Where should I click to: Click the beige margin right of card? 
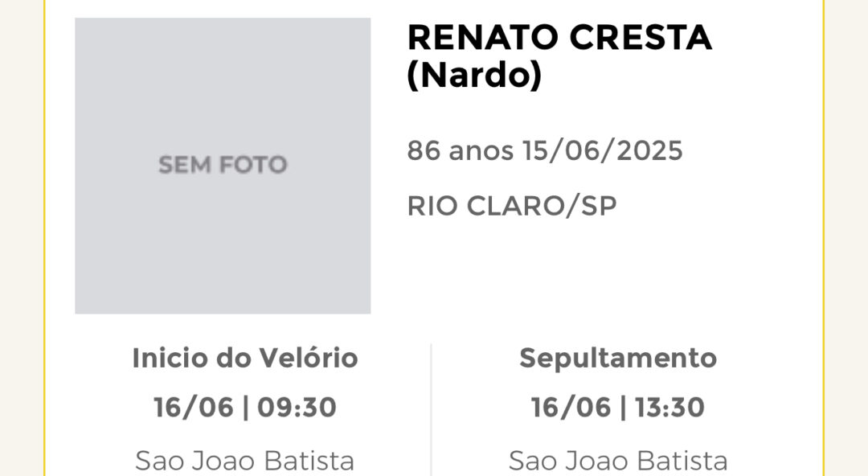[x=846, y=238]
